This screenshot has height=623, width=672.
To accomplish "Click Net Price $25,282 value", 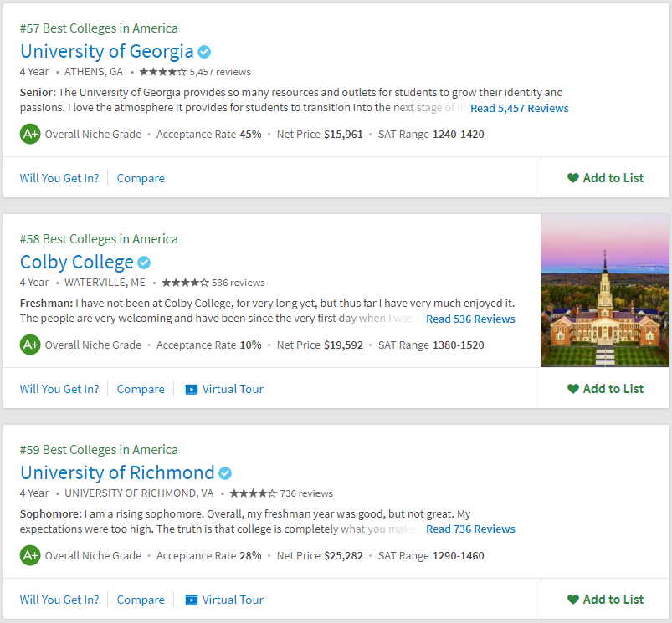I will 343,556.
